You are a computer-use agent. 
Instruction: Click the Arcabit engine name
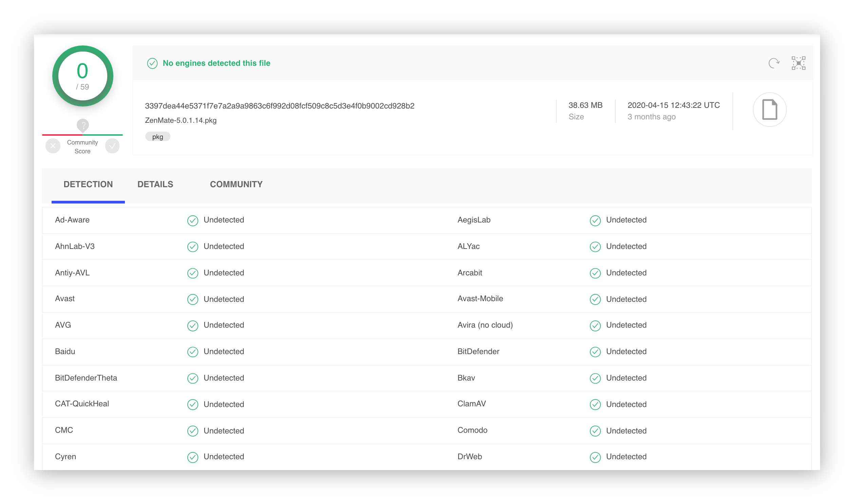point(470,273)
